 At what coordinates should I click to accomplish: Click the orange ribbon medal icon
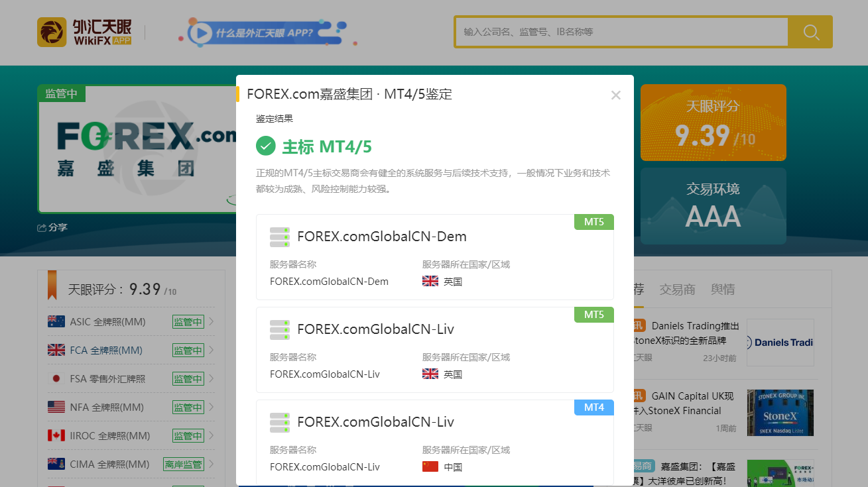pos(52,285)
